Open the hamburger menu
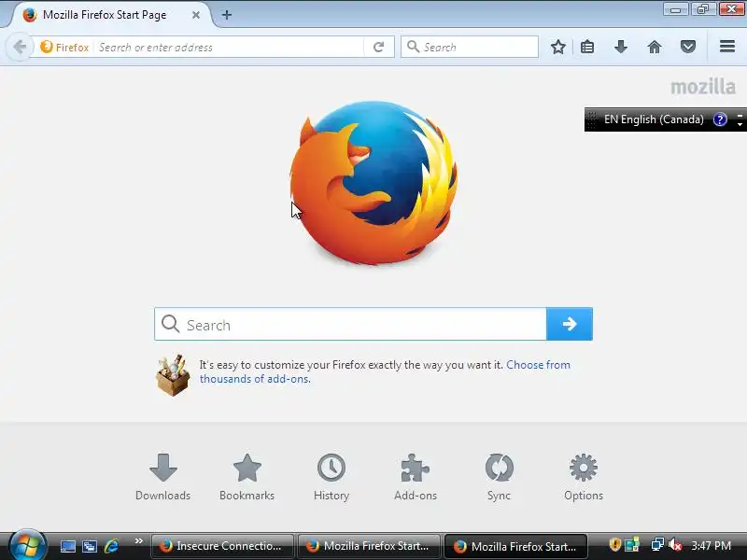747x560 pixels. 727,47
